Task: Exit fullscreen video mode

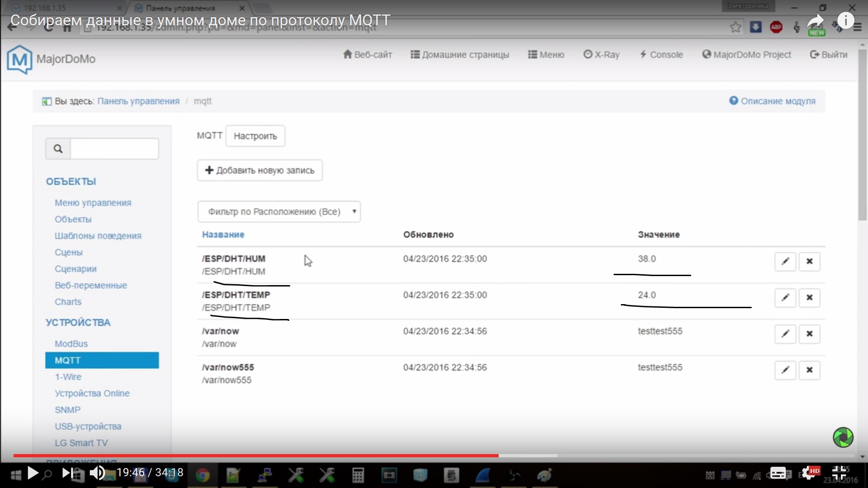Action: 839,473
